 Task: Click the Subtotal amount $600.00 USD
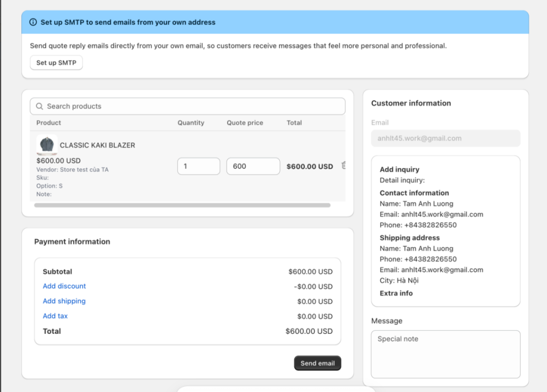[310, 272]
